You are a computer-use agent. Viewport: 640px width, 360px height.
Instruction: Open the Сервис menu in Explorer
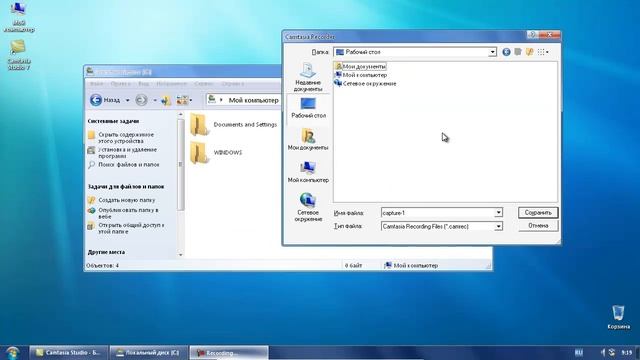(204, 84)
